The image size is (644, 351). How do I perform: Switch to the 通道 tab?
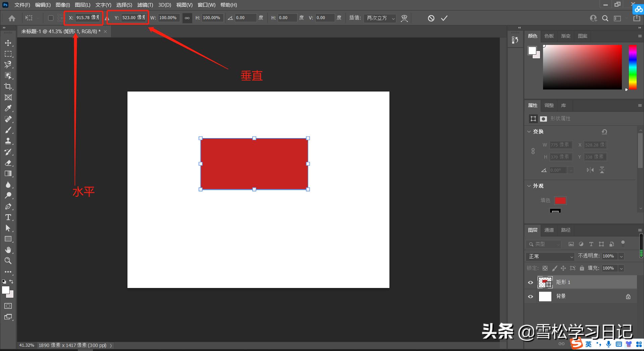tap(549, 230)
